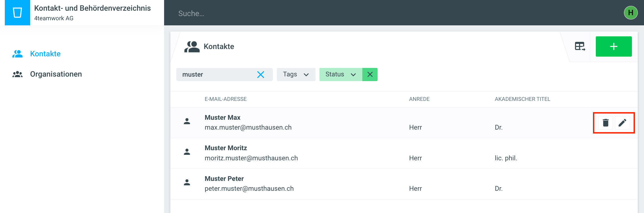Click person icon beside Muster Peter
The image size is (644, 213).
coord(187,183)
